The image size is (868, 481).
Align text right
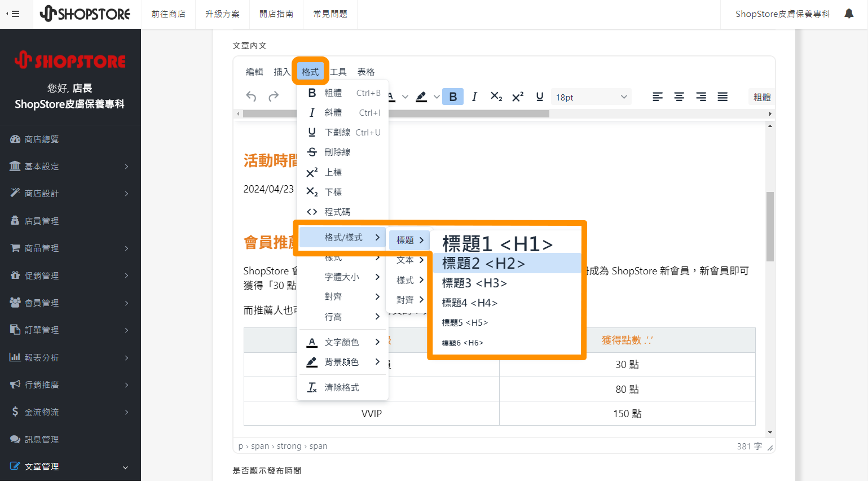coord(701,97)
